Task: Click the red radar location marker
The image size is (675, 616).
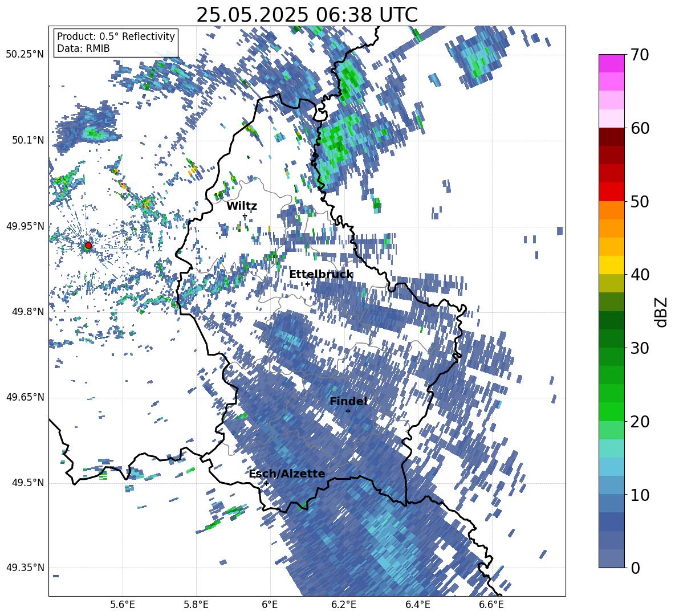Action: pyautogui.click(x=88, y=245)
